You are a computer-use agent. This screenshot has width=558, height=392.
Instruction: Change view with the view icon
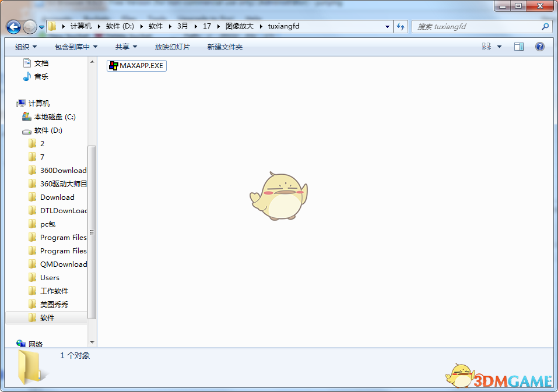pyautogui.click(x=486, y=47)
